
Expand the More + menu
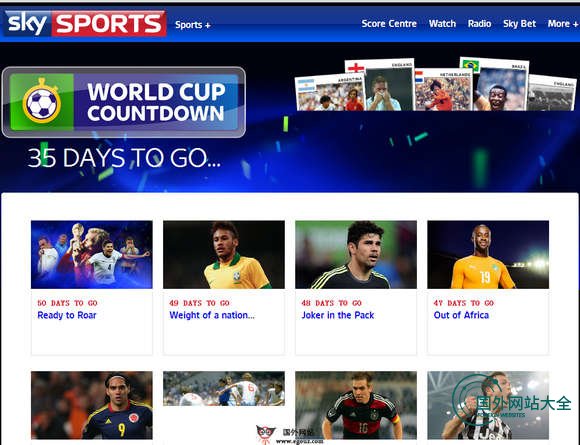[563, 24]
